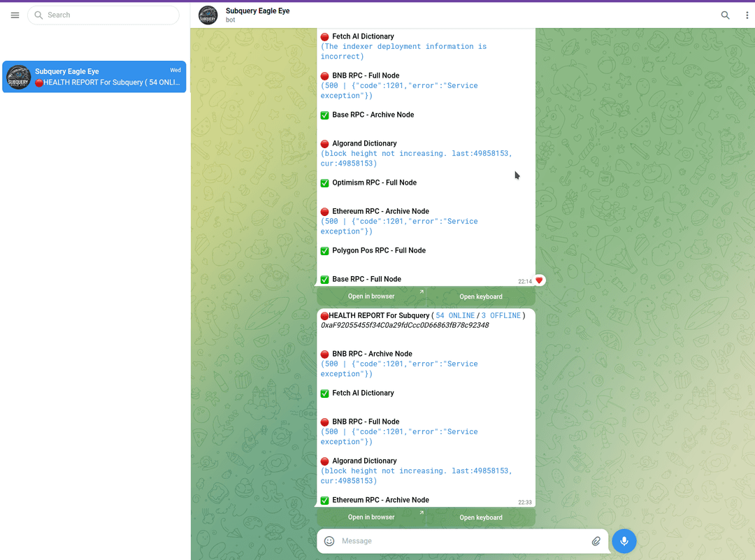The image size is (755, 560).
Task: Open the three-dot options menu
Action: click(x=747, y=15)
